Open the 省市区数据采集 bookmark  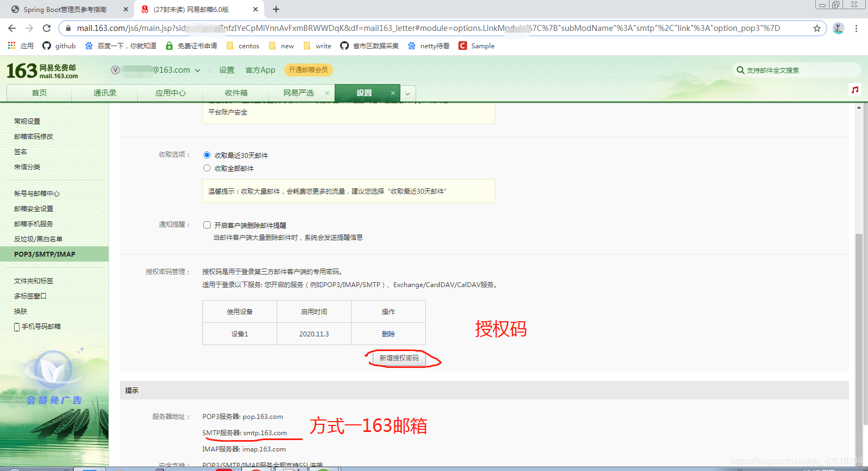(369, 46)
